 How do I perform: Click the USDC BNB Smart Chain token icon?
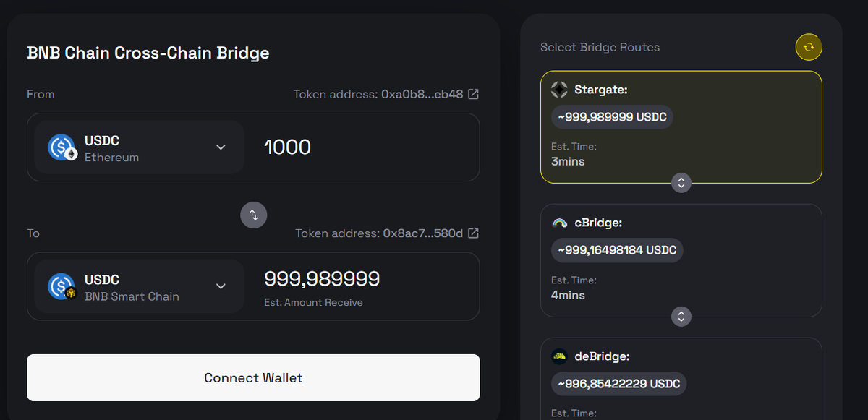[x=62, y=286]
